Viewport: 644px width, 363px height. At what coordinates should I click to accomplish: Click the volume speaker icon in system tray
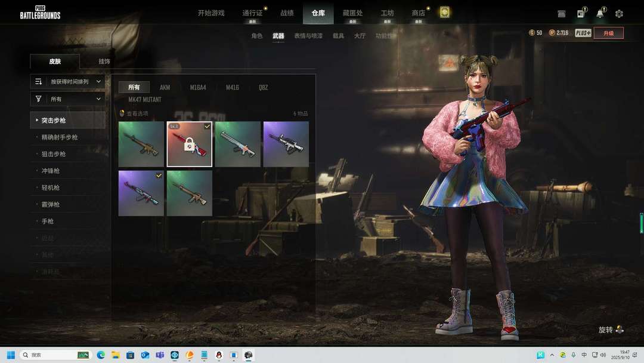(x=603, y=355)
